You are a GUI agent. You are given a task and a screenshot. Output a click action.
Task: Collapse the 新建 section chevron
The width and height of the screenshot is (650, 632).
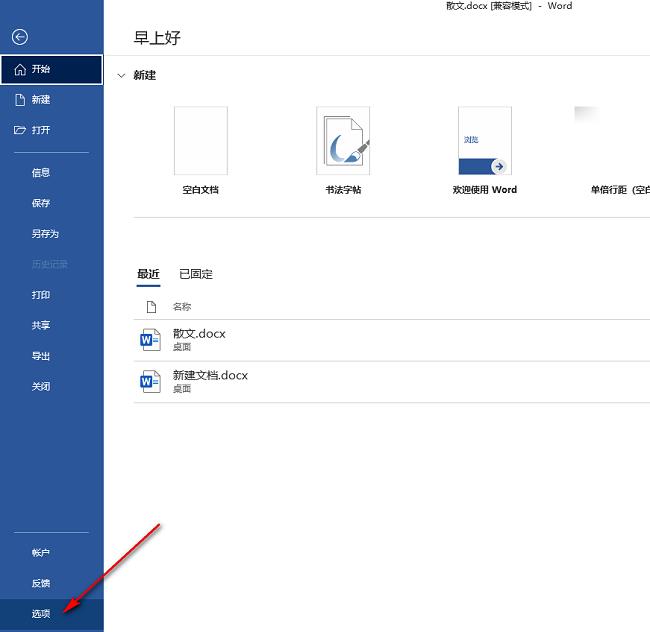[121, 75]
